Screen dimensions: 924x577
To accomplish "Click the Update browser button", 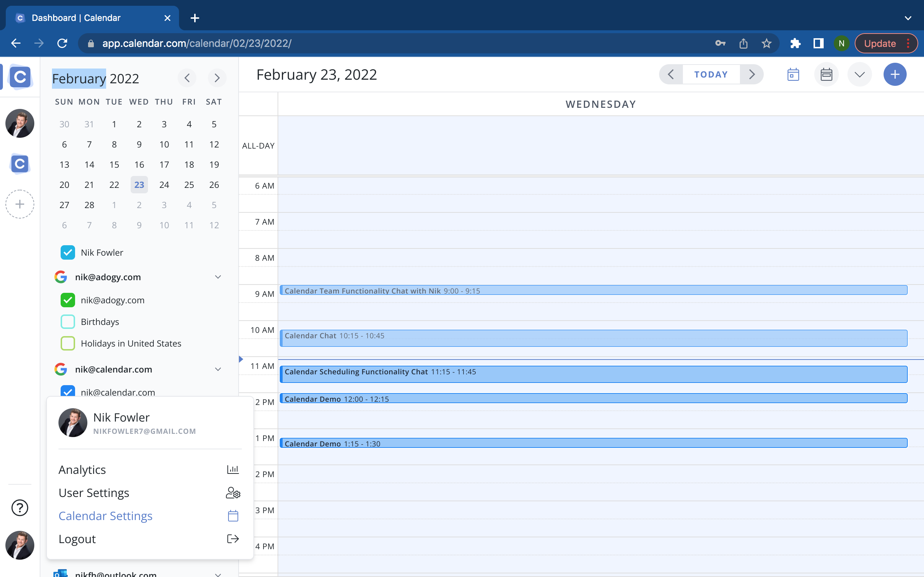I will (880, 43).
